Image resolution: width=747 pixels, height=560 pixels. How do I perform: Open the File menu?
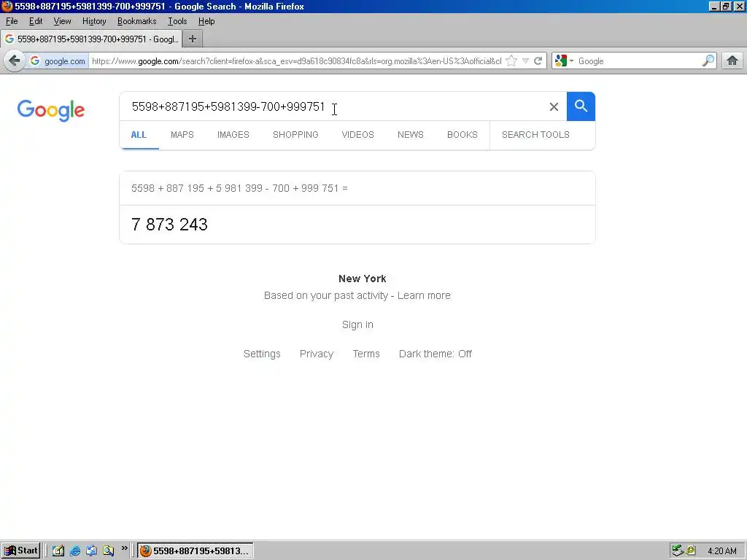pyautogui.click(x=12, y=21)
